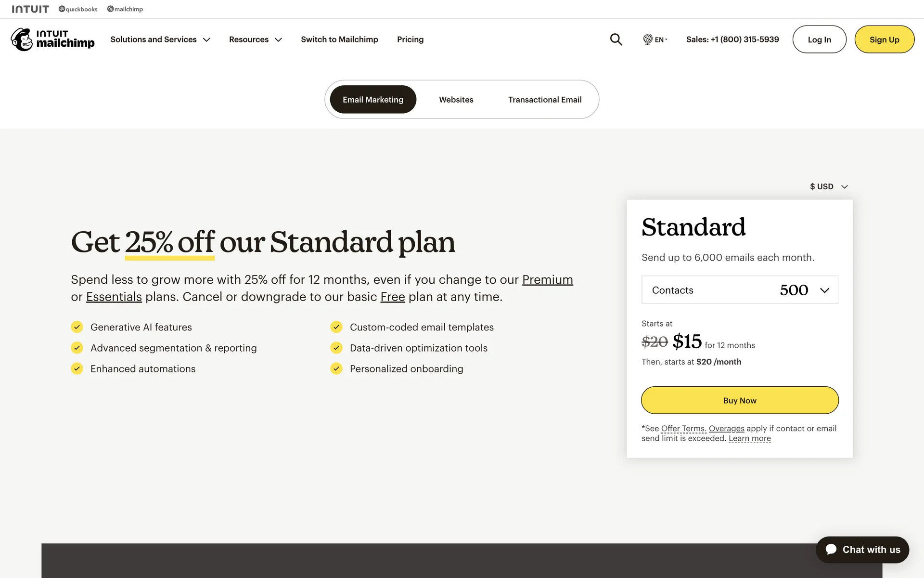The width and height of the screenshot is (924, 578).
Task: Open the USD currency selector
Action: coord(828,186)
